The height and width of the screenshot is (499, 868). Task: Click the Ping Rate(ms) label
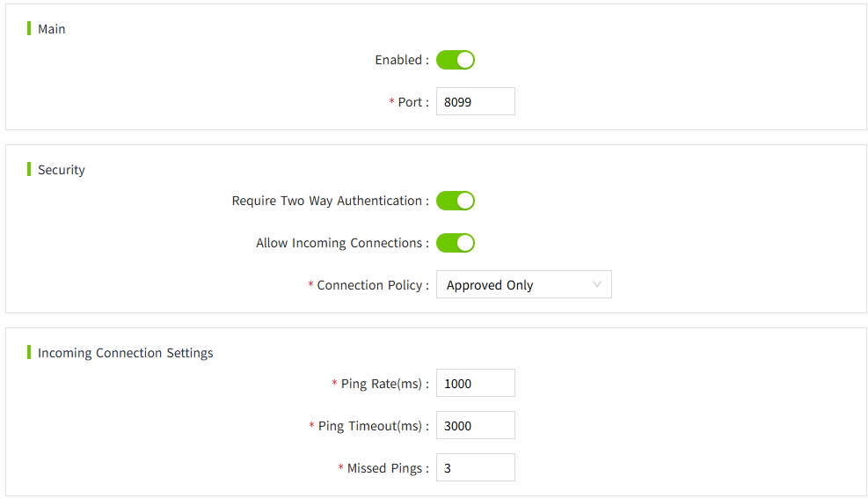(x=382, y=384)
